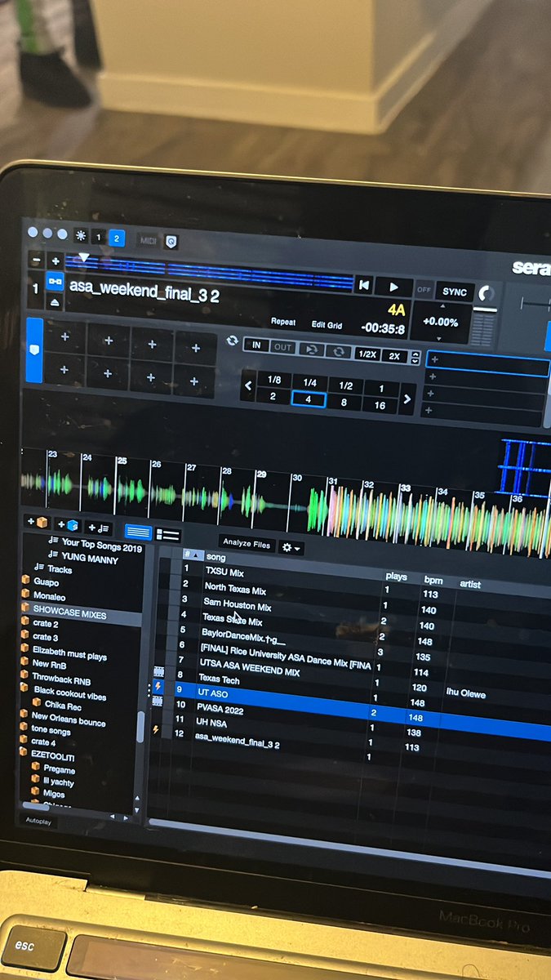The width and height of the screenshot is (551, 980).
Task: Click the blue keylock icon on deck 1
Action: coord(55,282)
